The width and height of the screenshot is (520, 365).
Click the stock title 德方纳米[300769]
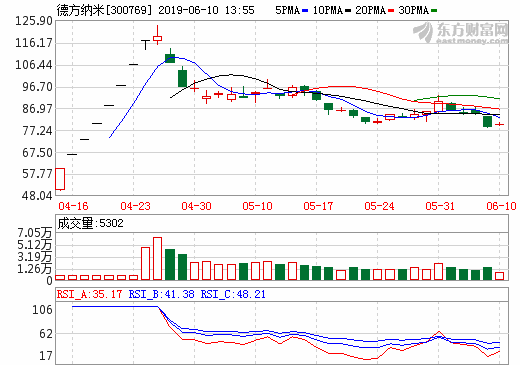104,10
